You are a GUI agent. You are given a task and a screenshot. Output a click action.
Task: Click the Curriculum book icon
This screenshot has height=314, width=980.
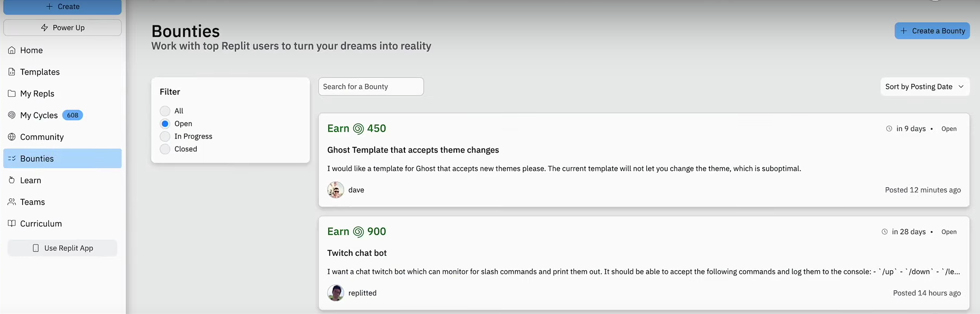tap(12, 224)
